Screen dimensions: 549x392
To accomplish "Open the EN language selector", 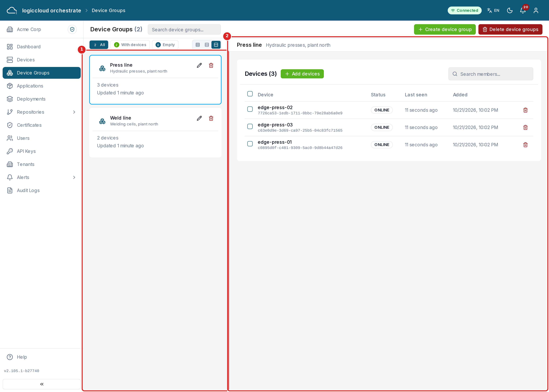I will click(493, 10).
